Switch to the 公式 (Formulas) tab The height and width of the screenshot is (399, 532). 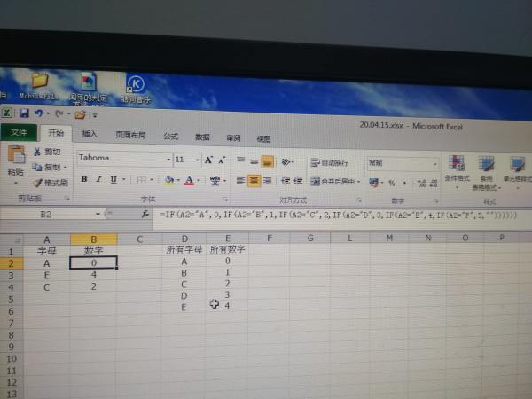170,137
